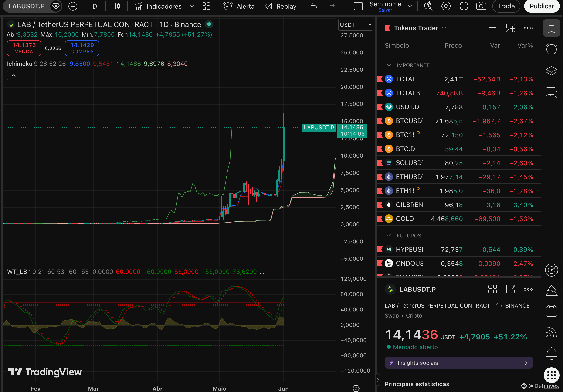
Task: Open the candlestick chart type selector
Action: (x=117, y=6)
